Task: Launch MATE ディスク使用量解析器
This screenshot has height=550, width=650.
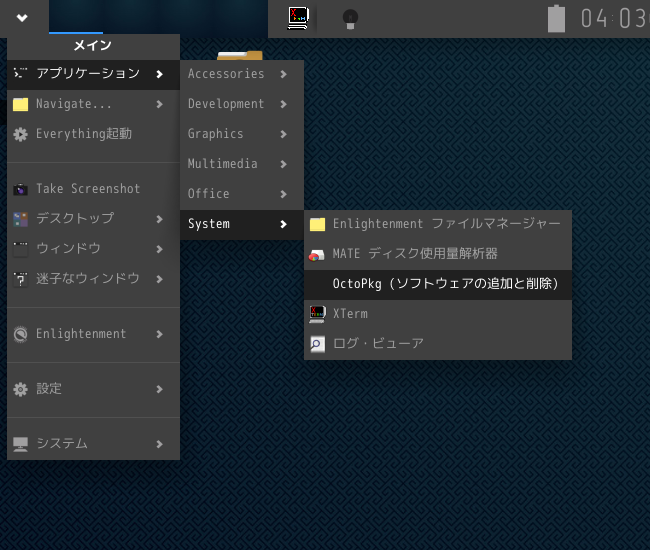Action: click(438, 254)
